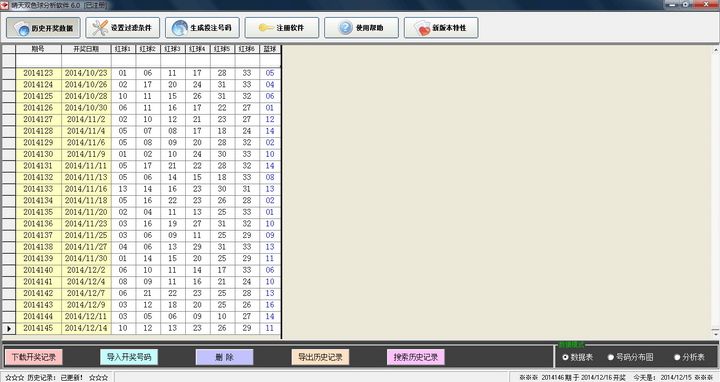The height and width of the screenshot is (382, 720).
Task: Select period cell 2014138
Action: click(39, 247)
